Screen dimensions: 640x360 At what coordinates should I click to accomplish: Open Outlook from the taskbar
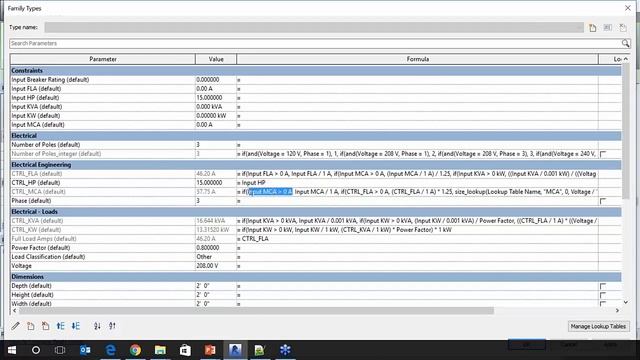tap(85, 350)
